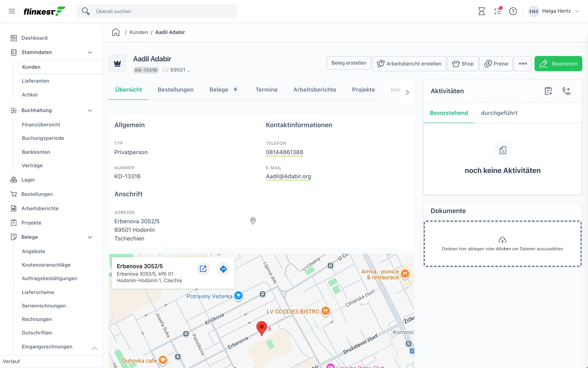Click the upload cloud icon in Dokumente
The width and height of the screenshot is (588, 368).
(502, 240)
